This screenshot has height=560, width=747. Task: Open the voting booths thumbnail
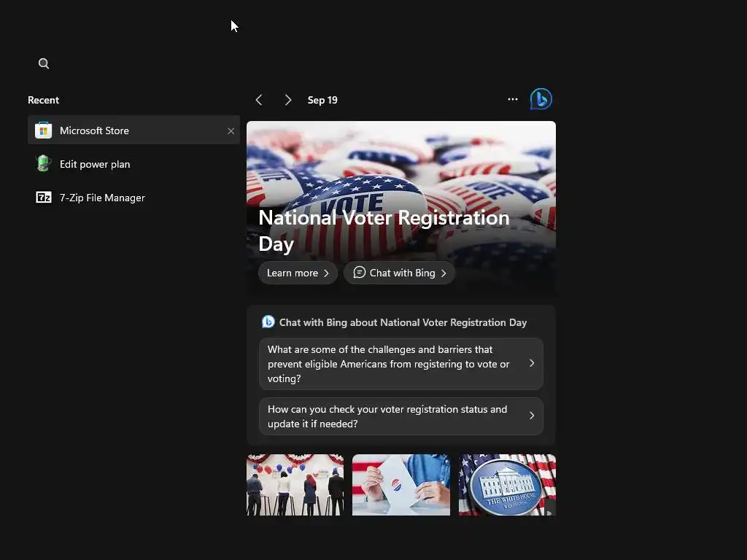coord(295,485)
